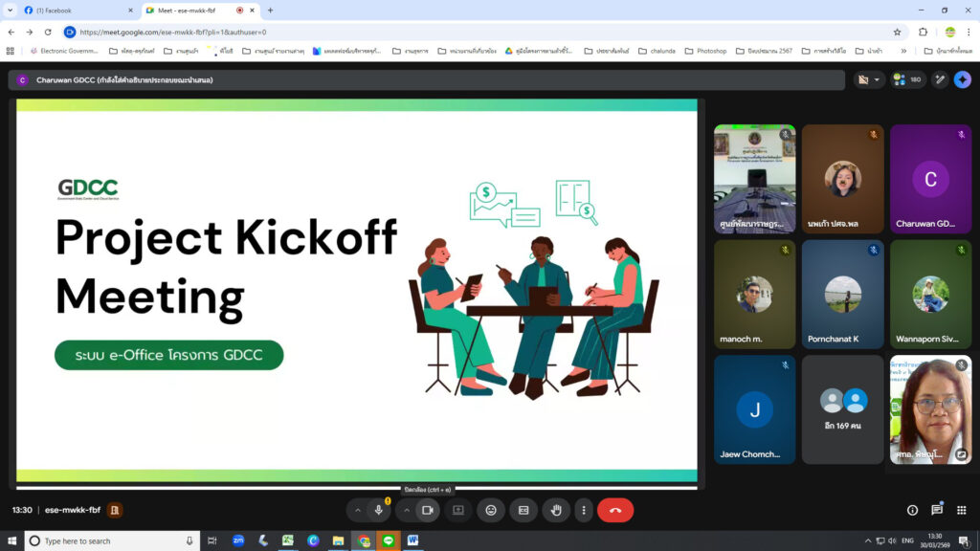This screenshot has width=980, height=551.
Task: Click the present screen button
Action: pos(457,511)
